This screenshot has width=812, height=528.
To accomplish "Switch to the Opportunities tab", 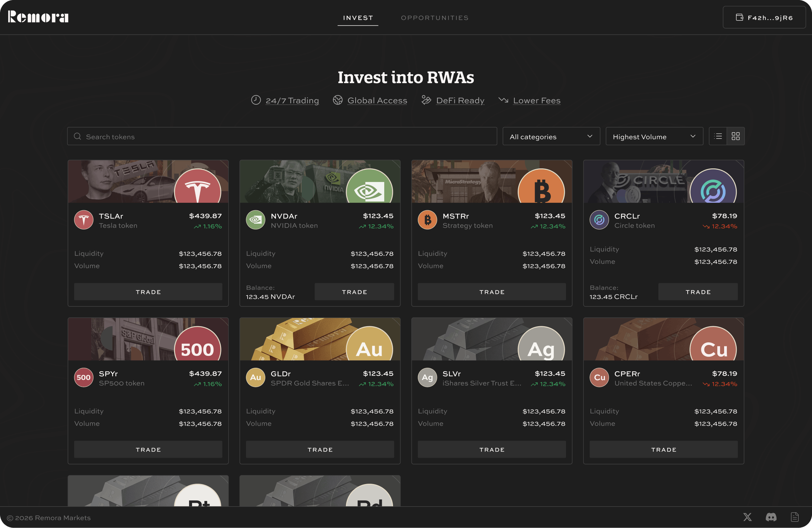I will tap(435, 18).
